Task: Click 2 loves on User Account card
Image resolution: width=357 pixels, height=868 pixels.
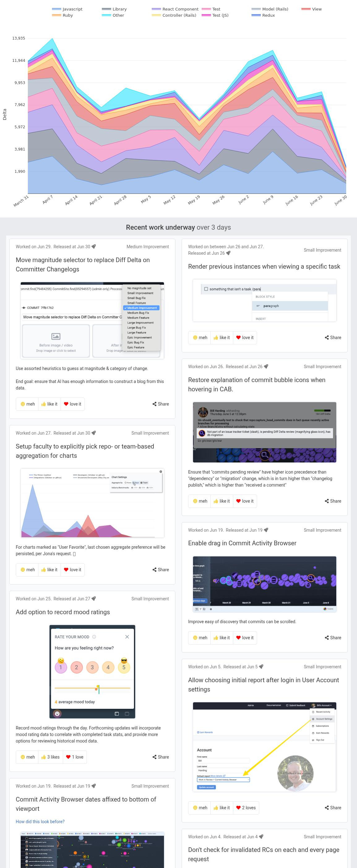Action: [246, 808]
